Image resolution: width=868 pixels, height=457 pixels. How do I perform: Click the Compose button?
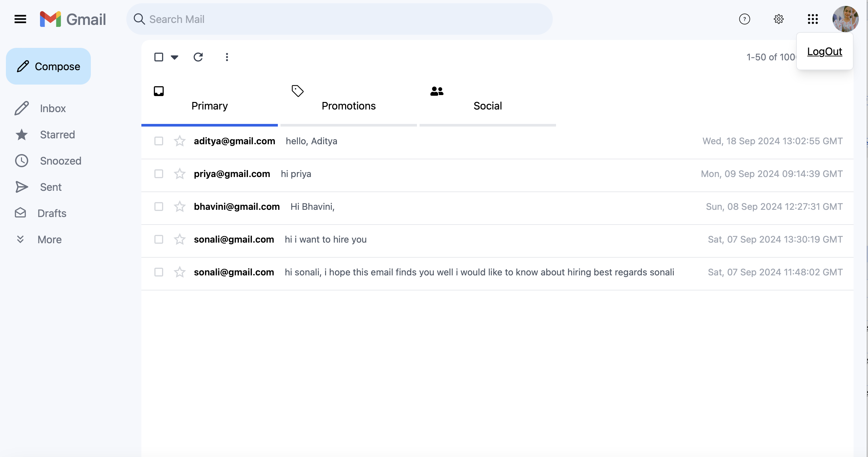(48, 66)
